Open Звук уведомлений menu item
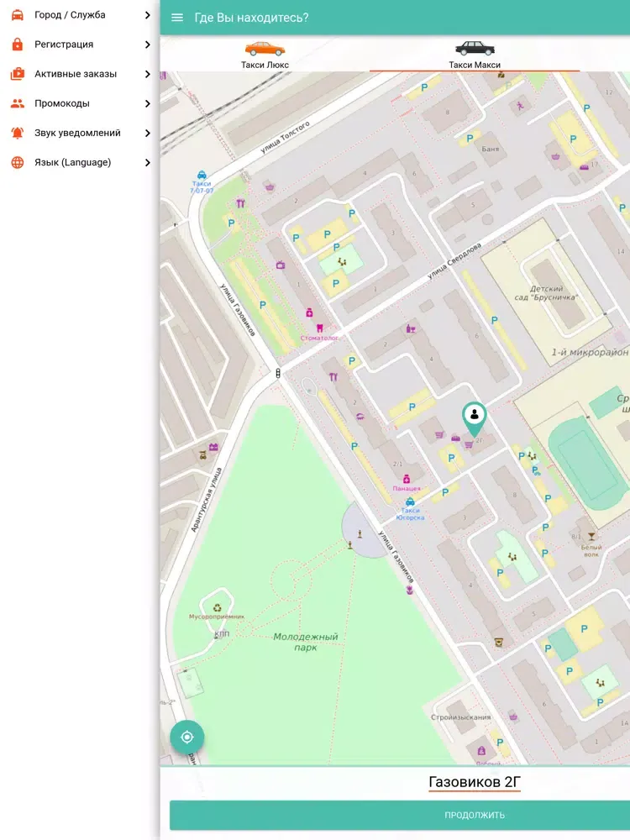 tap(80, 133)
